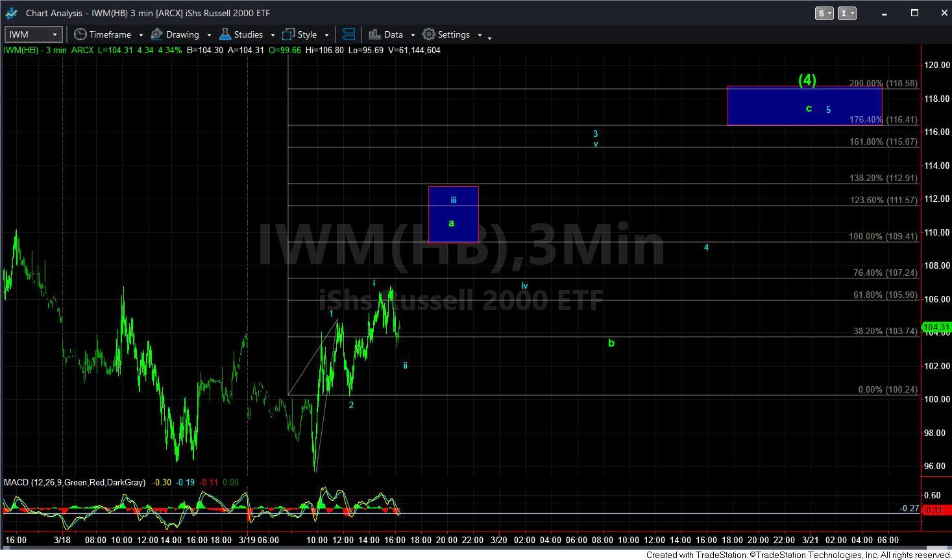
Task: Click the 120.00 price axis label
Action: pyautogui.click(x=936, y=65)
